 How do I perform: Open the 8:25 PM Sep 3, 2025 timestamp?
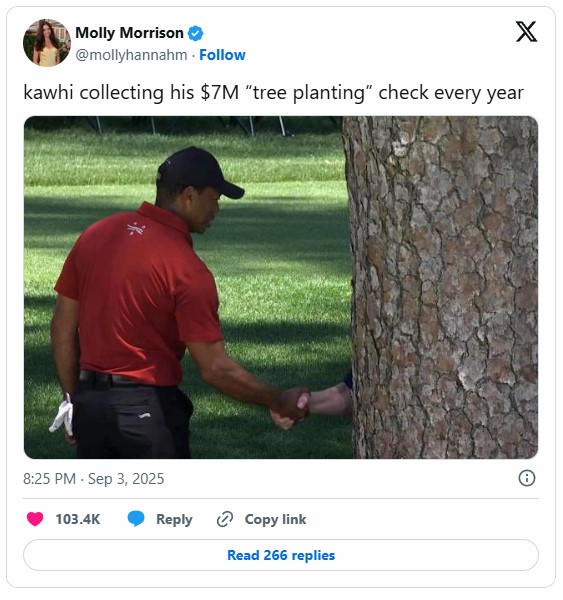tap(94, 479)
